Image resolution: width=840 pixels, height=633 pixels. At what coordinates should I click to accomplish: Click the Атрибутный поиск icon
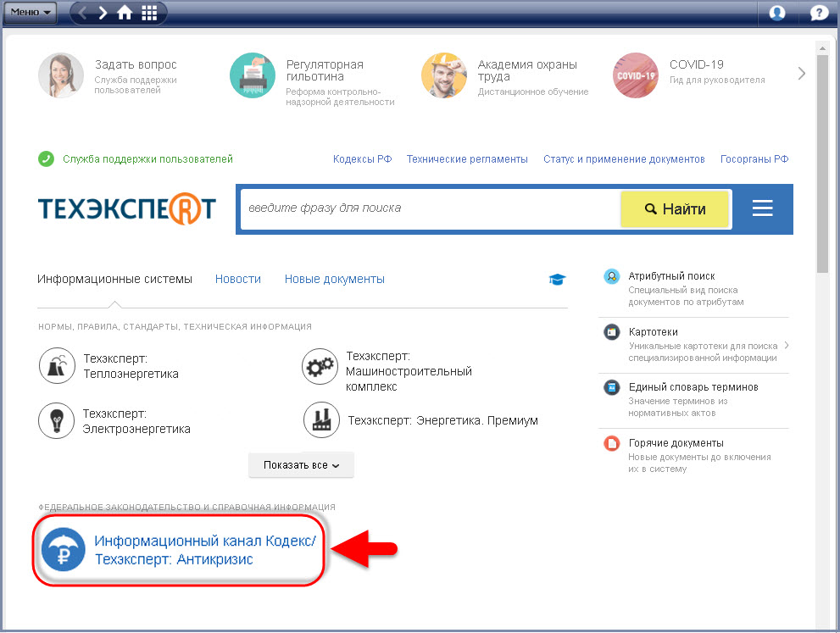(x=611, y=277)
